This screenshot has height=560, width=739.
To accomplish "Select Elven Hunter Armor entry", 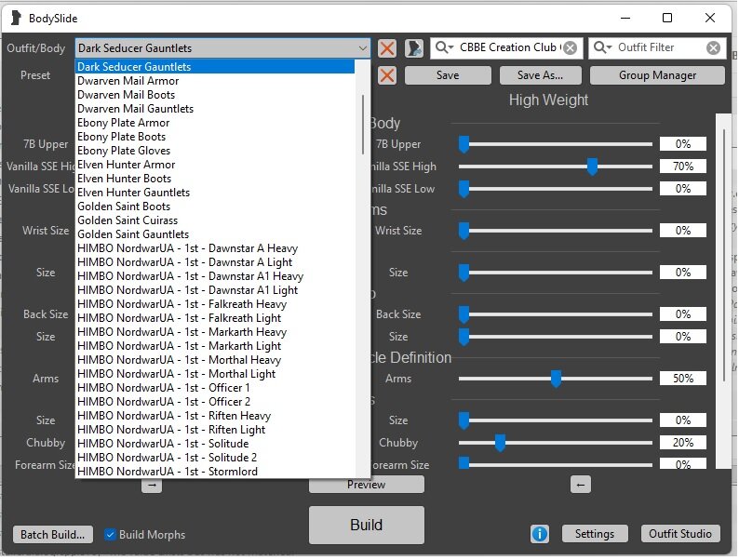I will click(215, 165).
